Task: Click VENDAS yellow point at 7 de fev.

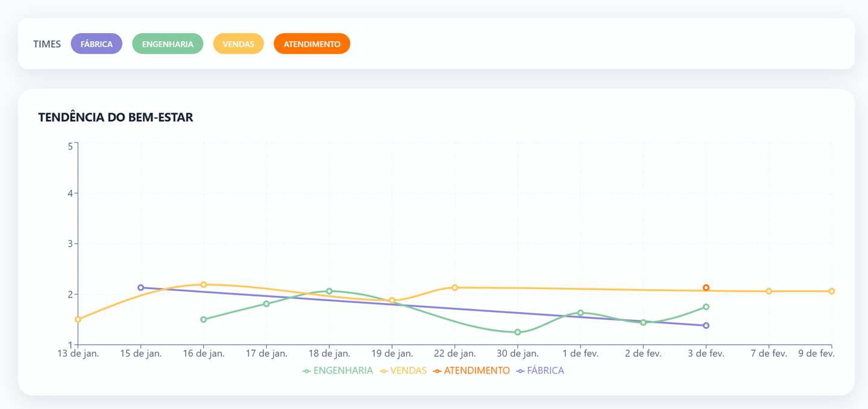Action: coord(769,292)
